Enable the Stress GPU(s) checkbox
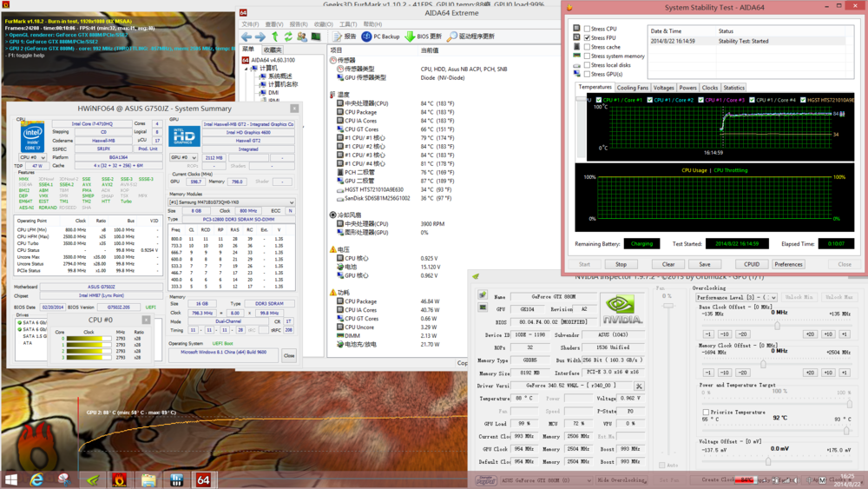 coord(588,74)
